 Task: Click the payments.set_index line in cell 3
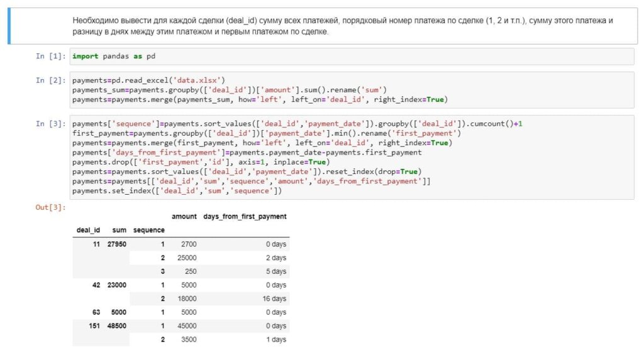(177, 191)
